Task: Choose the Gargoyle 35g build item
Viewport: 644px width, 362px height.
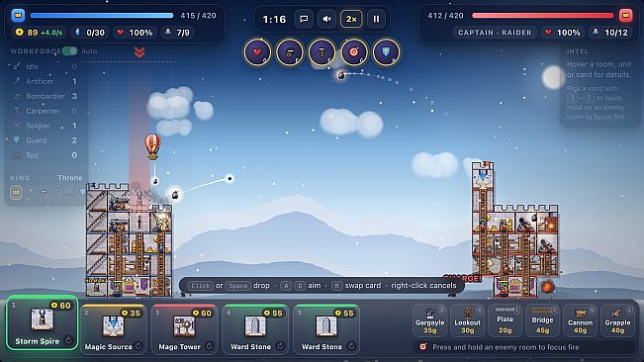Action: point(429,320)
